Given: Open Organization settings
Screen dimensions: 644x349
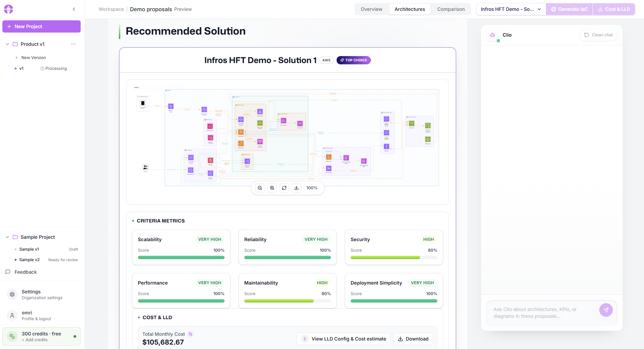Looking at the screenshot, I should 42,294.
